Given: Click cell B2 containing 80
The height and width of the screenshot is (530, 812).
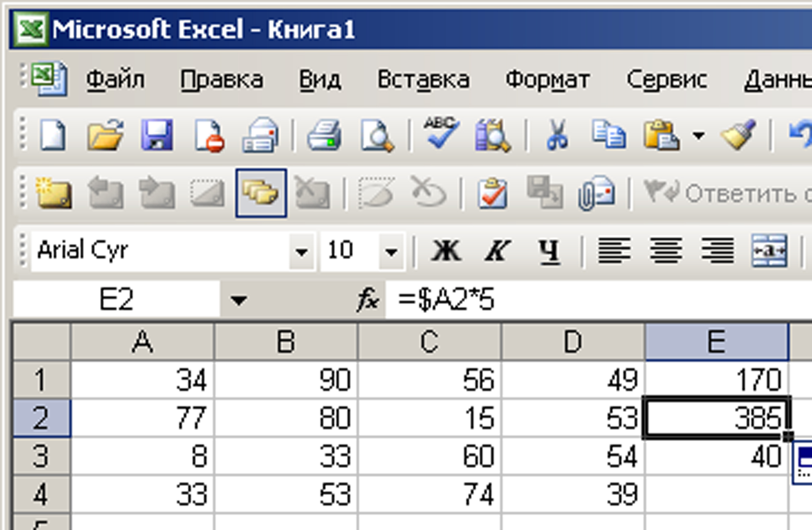Looking at the screenshot, I should pos(286,418).
